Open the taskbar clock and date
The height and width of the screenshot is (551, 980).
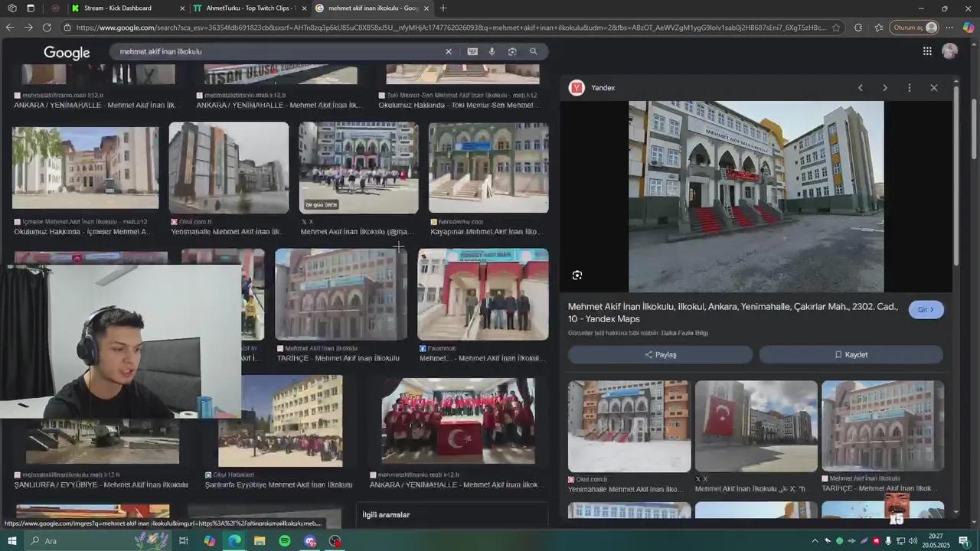[x=936, y=541]
